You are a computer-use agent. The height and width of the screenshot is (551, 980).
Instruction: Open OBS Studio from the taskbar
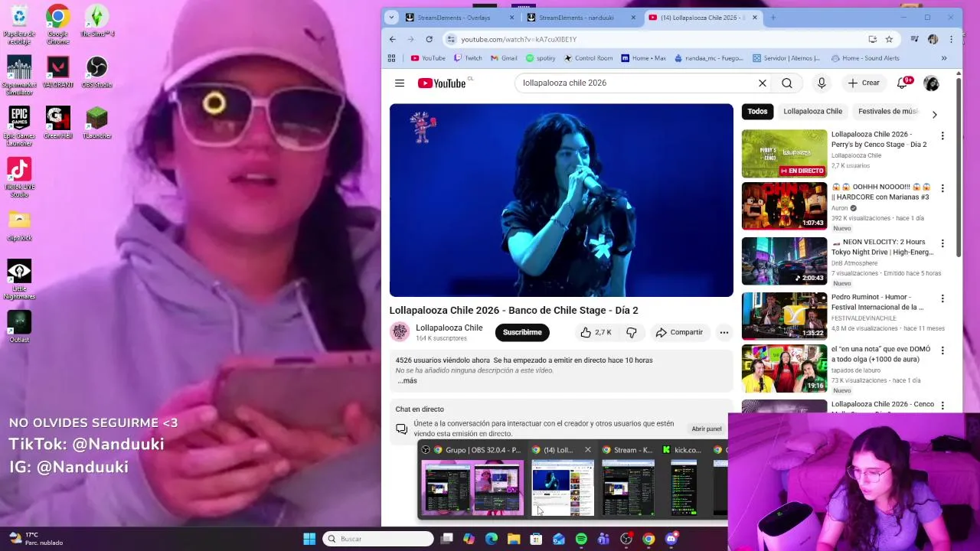point(626,539)
